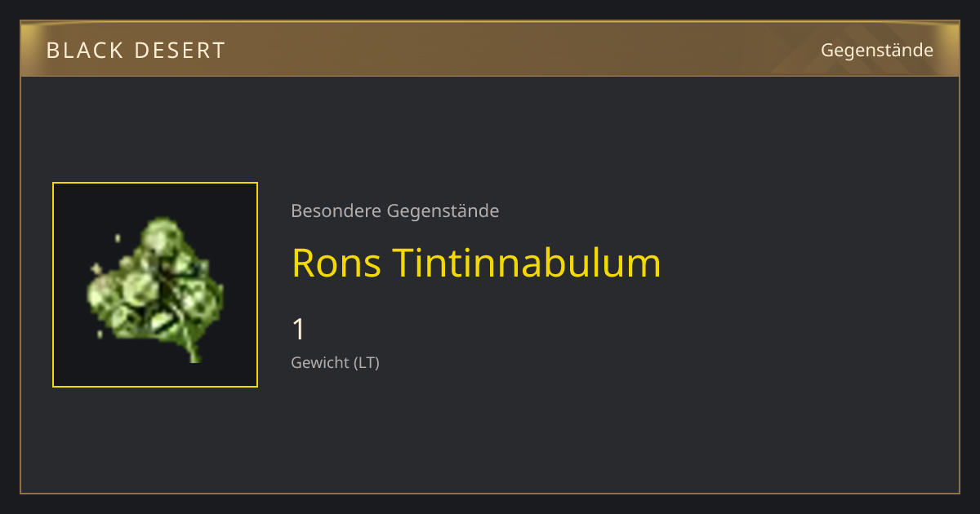This screenshot has height=514, width=980.
Task: Click the word Besondere above the item name
Action: coord(336,211)
